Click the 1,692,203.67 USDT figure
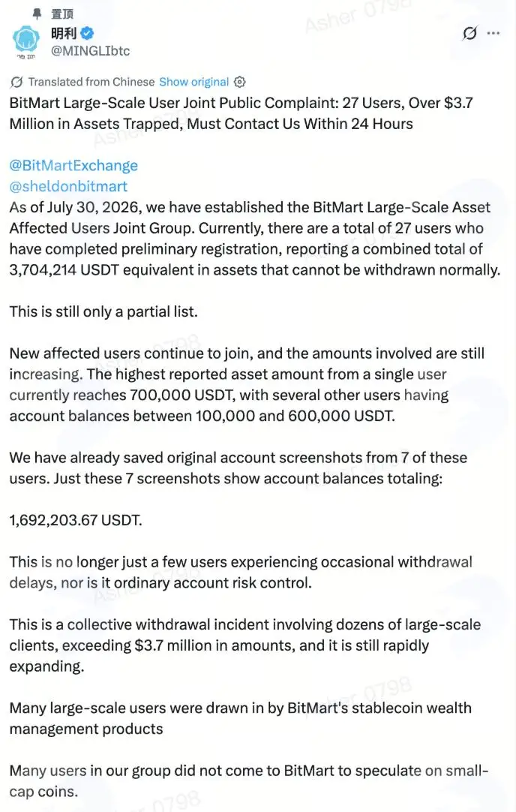 [x=76, y=520]
